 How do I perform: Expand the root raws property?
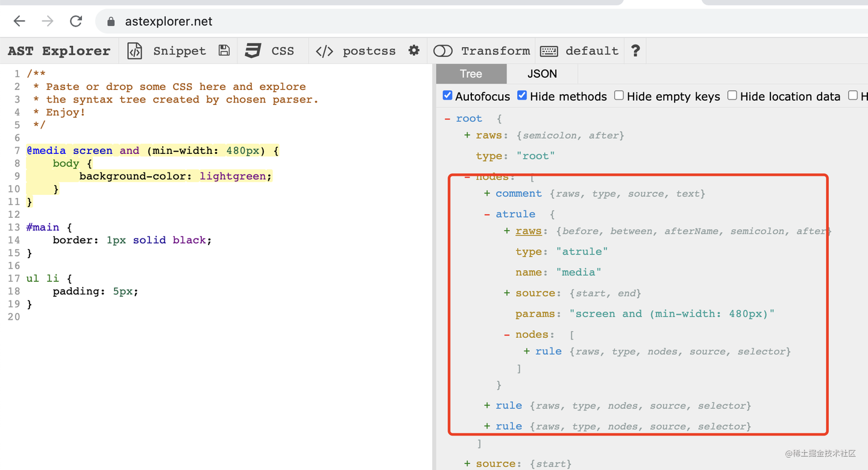pyautogui.click(x=467, y=136)
